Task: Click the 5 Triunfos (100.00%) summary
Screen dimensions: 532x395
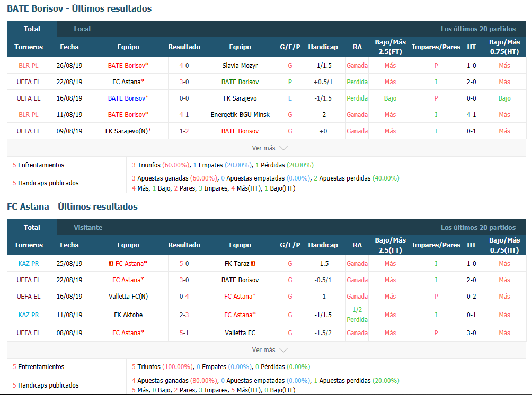Action: pyautogui.click(x=162, y=366)
